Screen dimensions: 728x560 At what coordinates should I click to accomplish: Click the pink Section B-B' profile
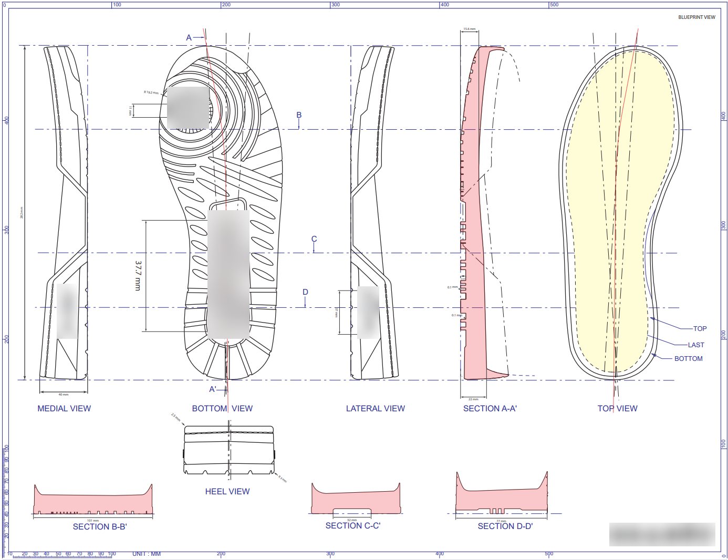93,500
